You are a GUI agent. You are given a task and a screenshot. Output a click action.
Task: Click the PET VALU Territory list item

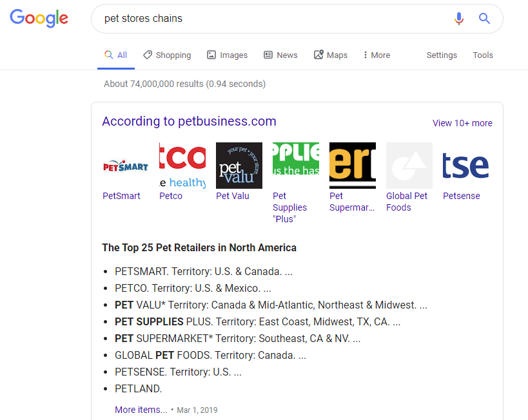point(271,305)
